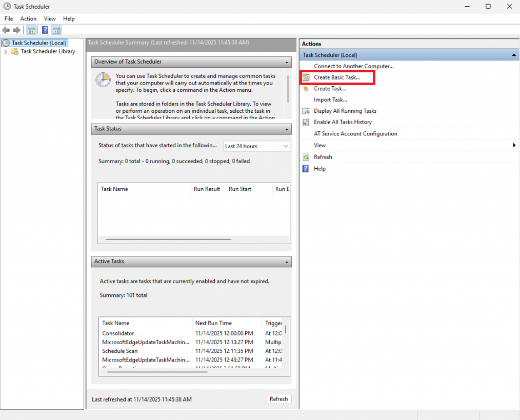Select Schedule Scan in Active Tasks list
The height and width of the screenshot is (420, 520).
coord(119,351)
